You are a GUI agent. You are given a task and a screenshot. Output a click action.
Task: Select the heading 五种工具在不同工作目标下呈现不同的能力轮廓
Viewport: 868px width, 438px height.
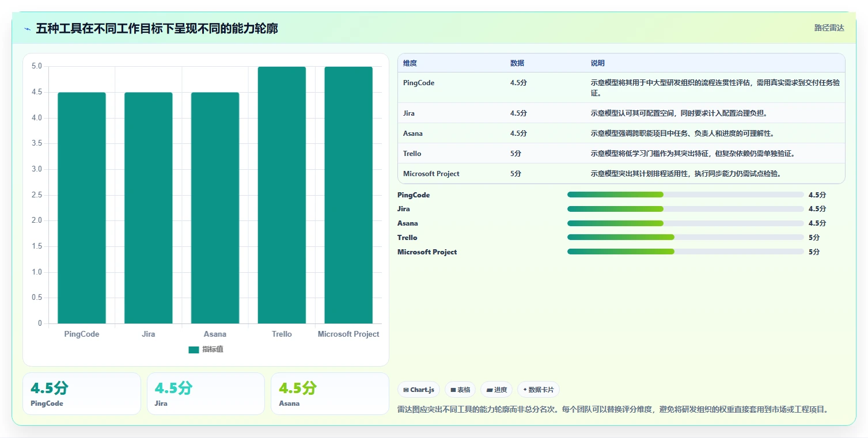click(157, 28)
